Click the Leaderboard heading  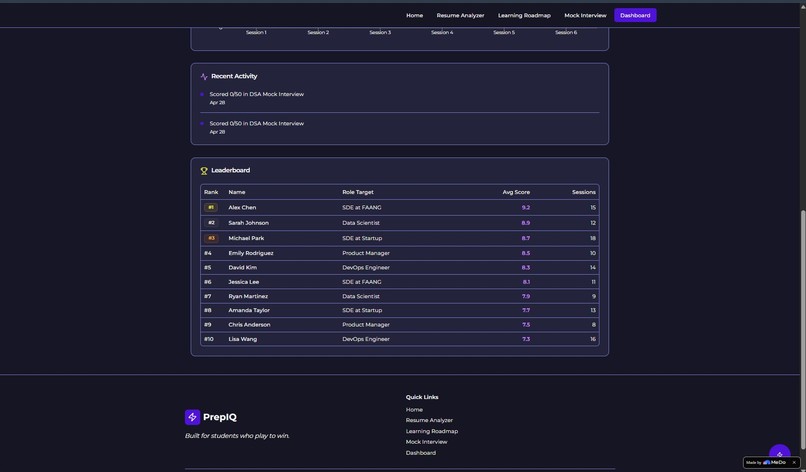[x=230, y=170]
